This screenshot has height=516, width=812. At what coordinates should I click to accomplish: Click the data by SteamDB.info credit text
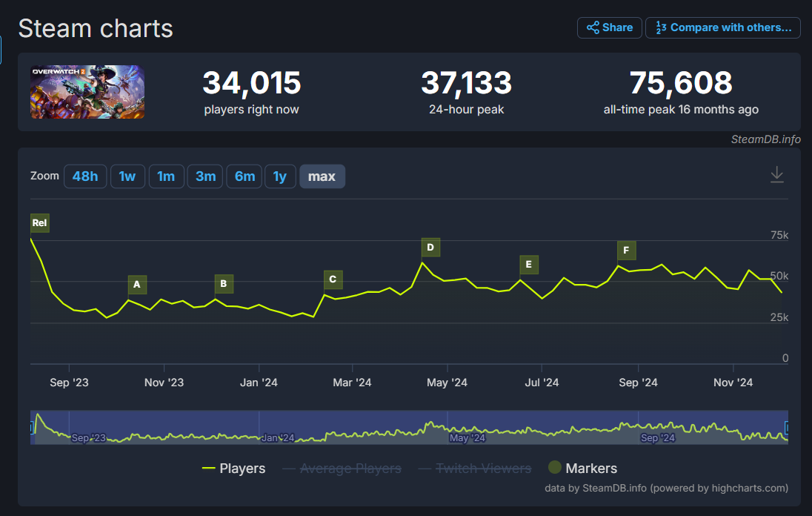(x=667, y=488)
